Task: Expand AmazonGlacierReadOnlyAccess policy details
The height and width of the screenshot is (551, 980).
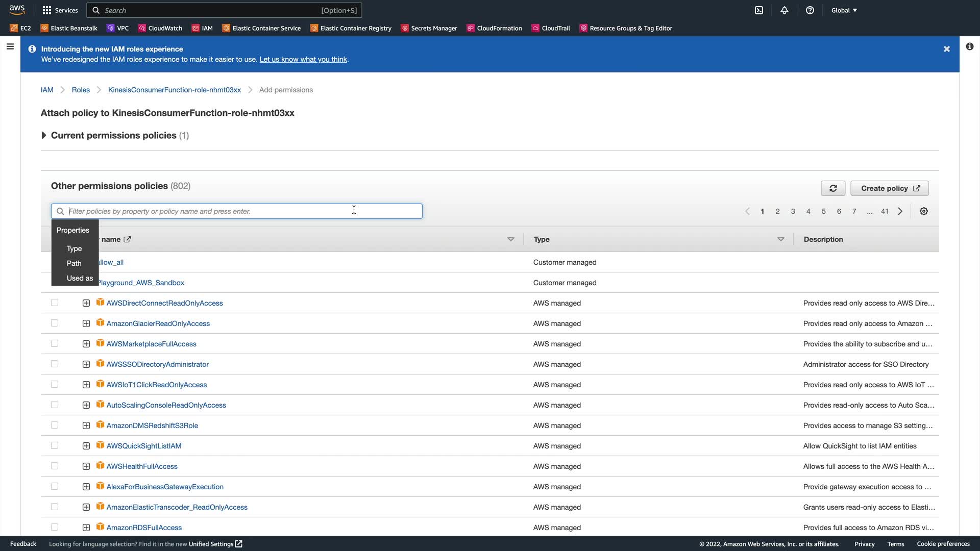Action: click(x=86, y=323)
